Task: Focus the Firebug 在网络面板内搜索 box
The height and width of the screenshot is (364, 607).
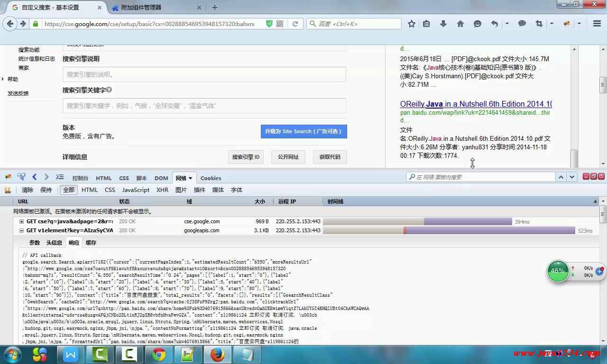Action: click(480, 177)
